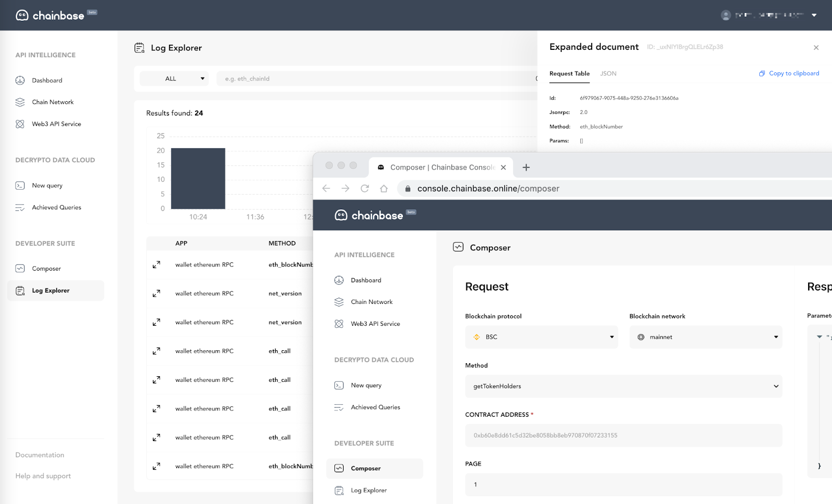Click the browser home icon
Screen dimensions: 832x504
384,189
